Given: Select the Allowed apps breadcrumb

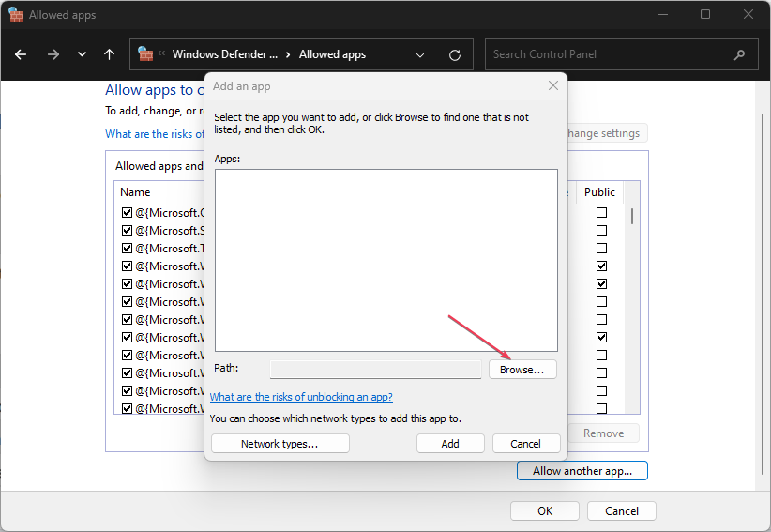Looking at the screenshot, I should tap(332, 54).
